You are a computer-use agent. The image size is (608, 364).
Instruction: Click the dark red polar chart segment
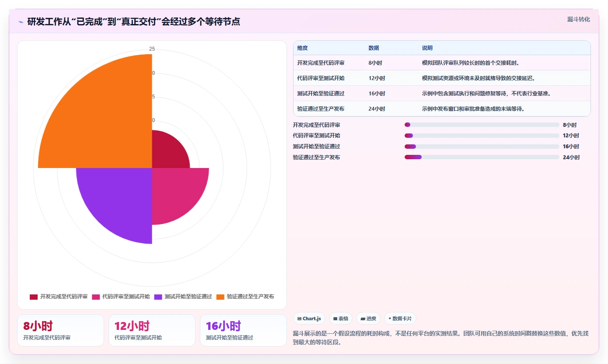[x=167, y=153]
